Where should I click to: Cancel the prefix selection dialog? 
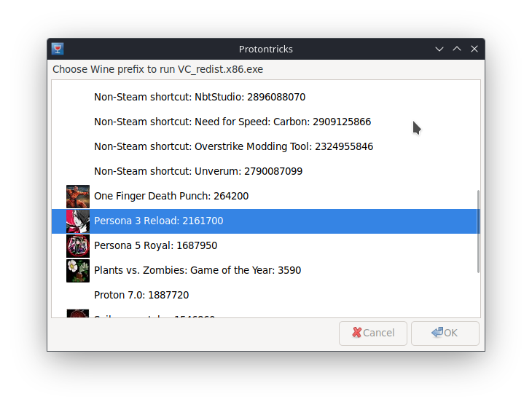coord(373,333)
